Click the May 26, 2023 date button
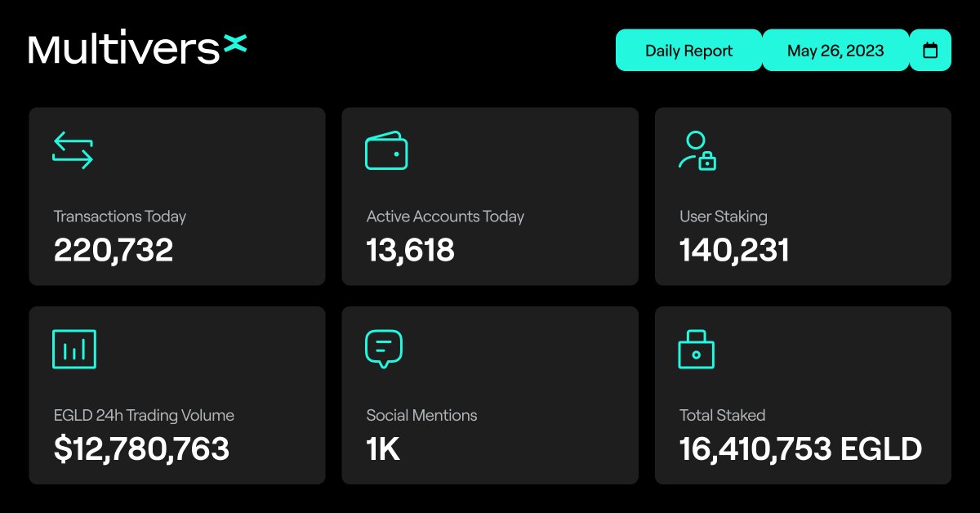 click(835, 51)
